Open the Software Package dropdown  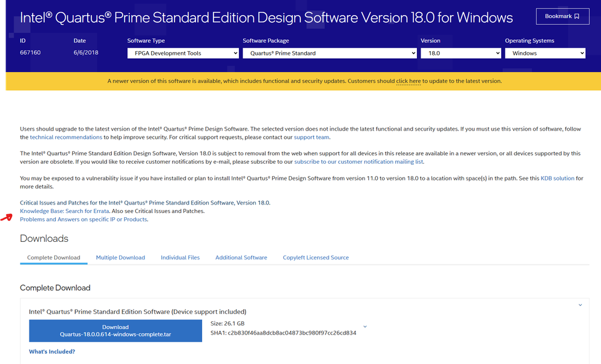pyautogui.click(x=330, y=54)
